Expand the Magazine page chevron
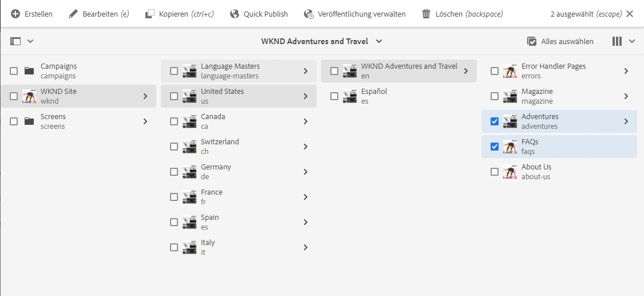 coord(626,96)
